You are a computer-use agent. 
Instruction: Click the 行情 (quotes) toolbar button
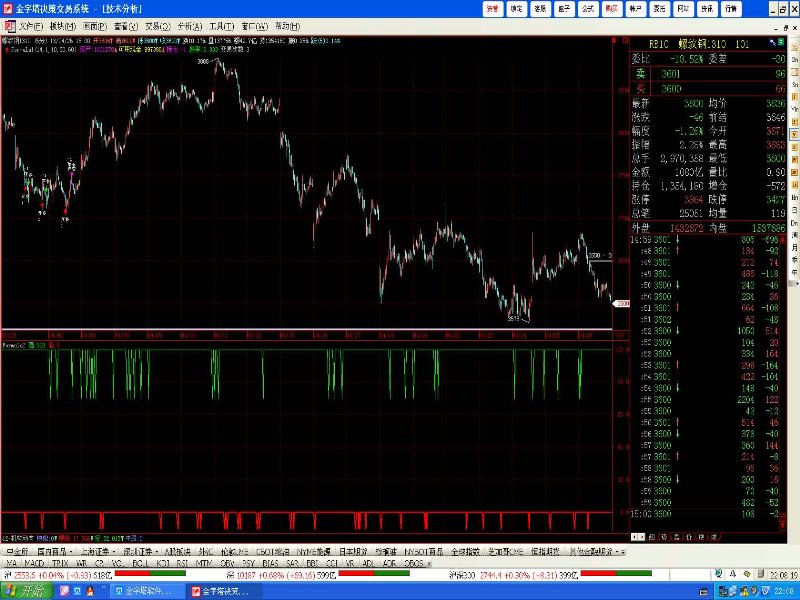(731, 9)
